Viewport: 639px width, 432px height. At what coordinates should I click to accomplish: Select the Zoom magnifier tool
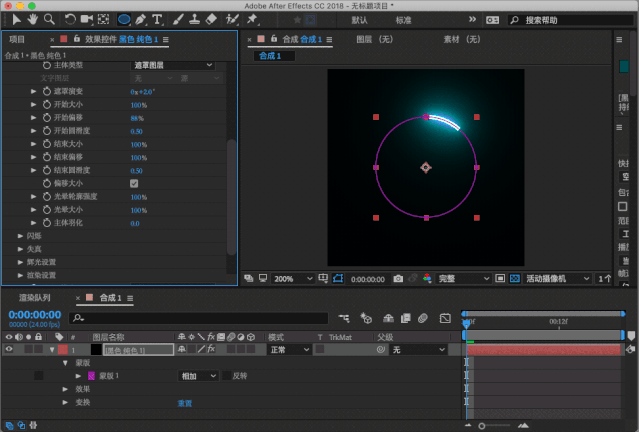49,19
